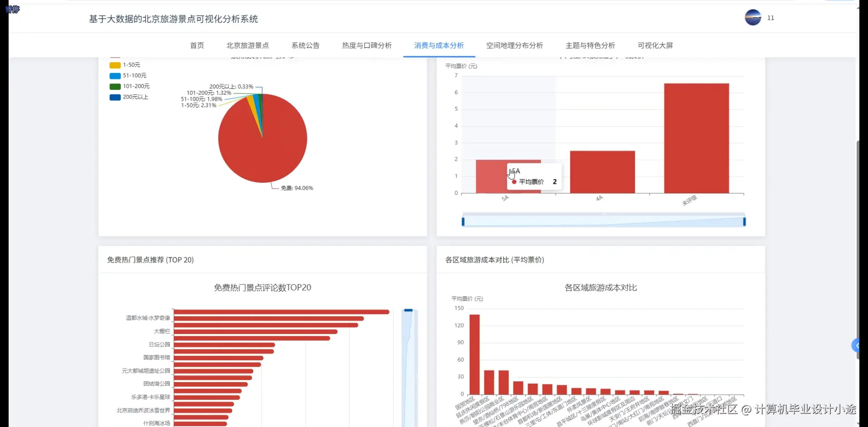Click the username 11 next to the avatar

[x=770, y=18]
